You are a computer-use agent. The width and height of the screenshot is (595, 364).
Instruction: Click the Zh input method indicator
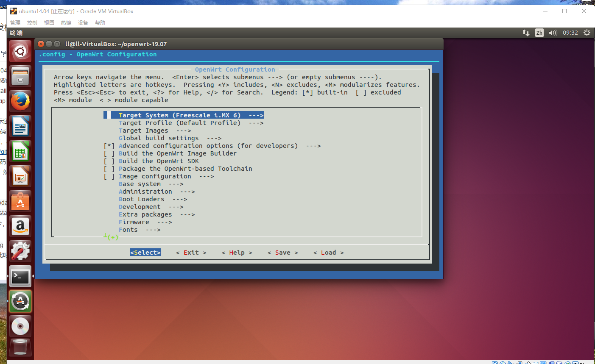539,32
